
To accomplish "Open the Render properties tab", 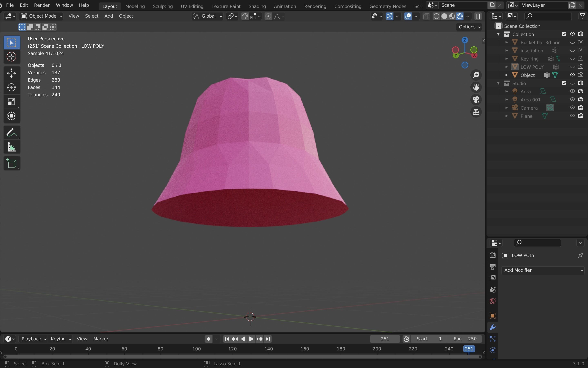I will pos(492,255).
